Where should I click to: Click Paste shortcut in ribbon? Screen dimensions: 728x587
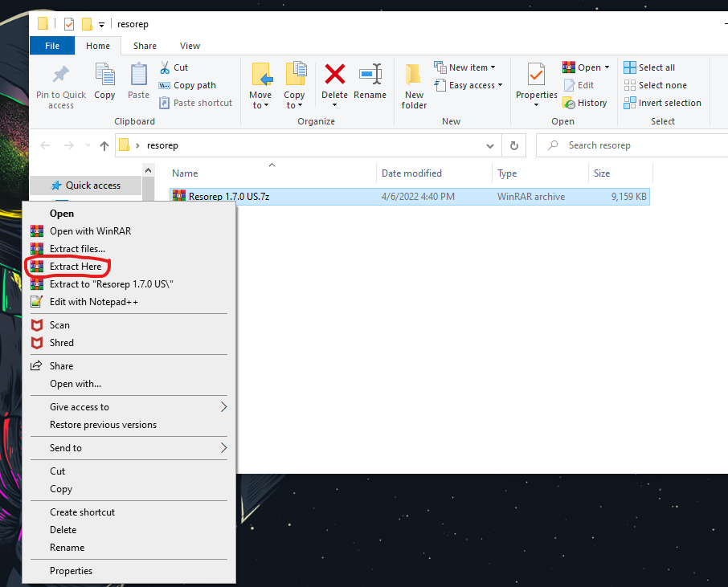coord(195,103)
